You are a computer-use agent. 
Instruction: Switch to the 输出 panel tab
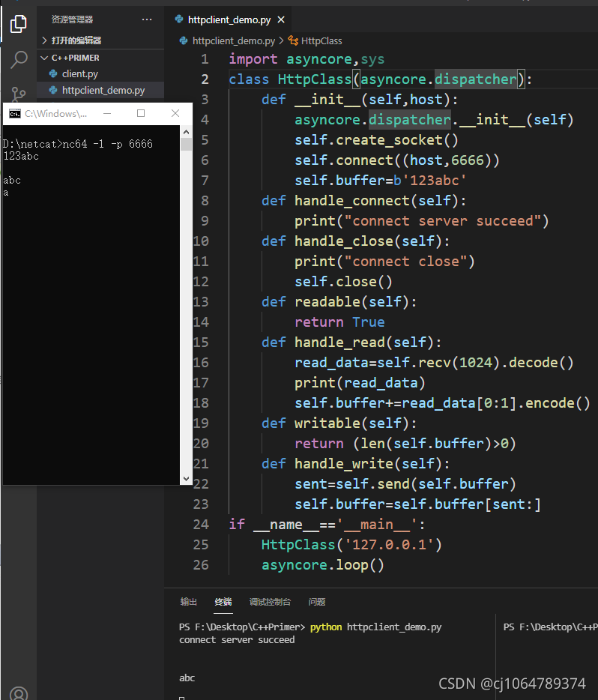188,602
